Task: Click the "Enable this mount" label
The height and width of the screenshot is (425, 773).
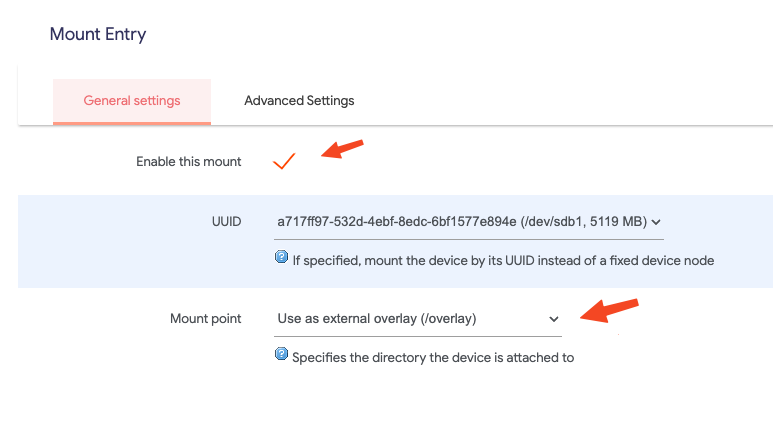Action: pos(188,161)
